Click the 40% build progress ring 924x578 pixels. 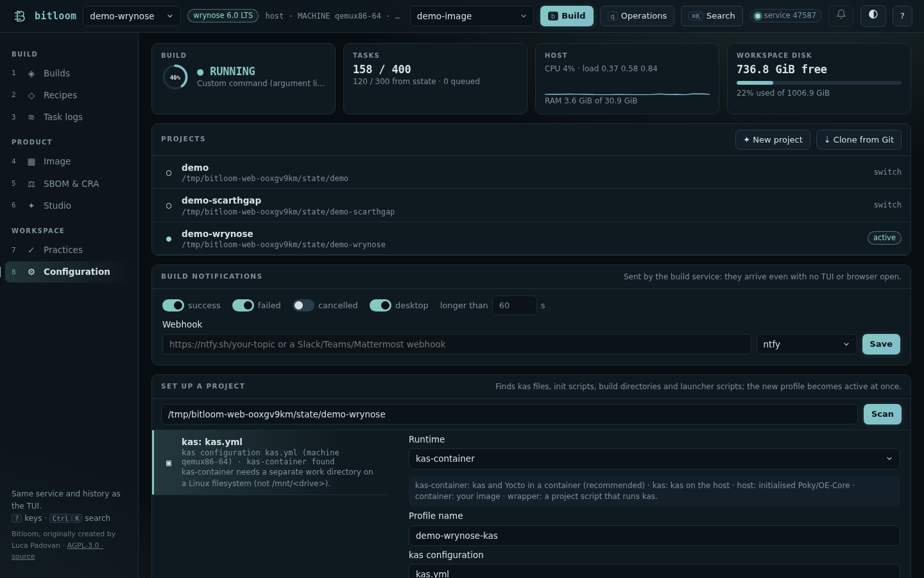[x=175, y=77]
